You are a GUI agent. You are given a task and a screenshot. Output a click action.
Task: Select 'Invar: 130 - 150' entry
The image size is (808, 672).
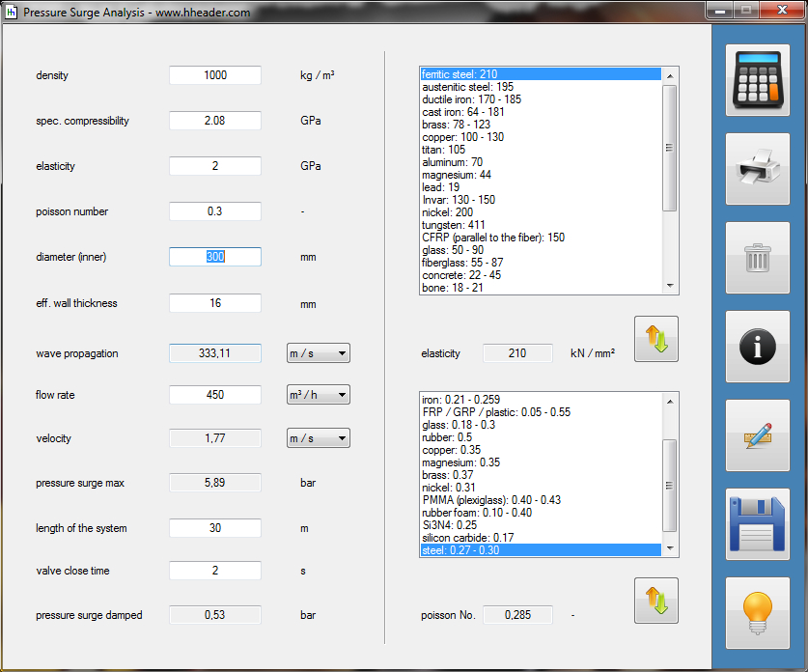point(541,200)
